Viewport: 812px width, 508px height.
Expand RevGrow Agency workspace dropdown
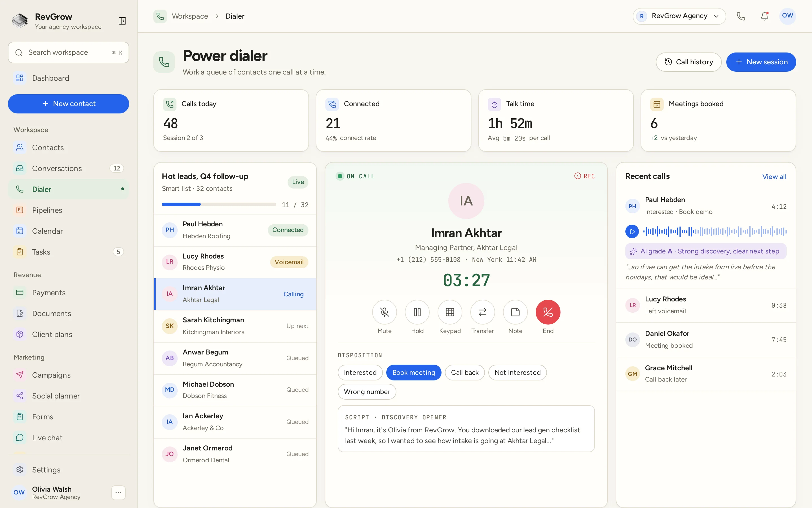(x=679, y=16)
